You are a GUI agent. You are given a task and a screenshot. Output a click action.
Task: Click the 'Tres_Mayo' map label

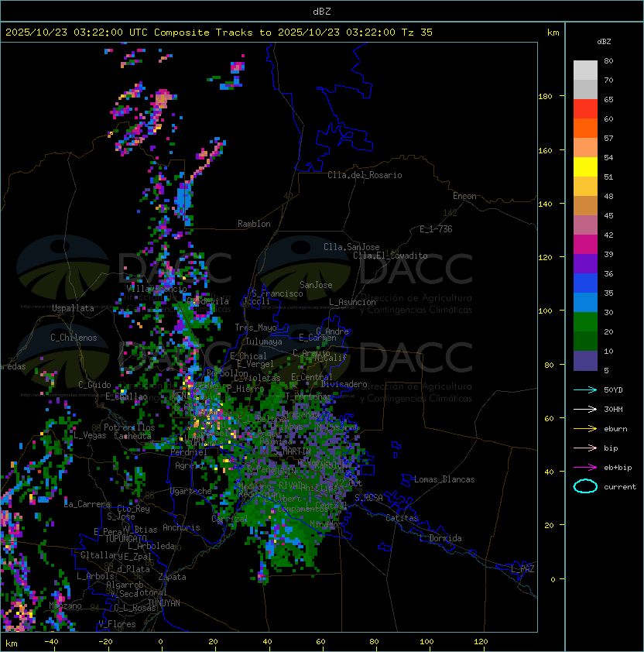click(x=255, y=328)
